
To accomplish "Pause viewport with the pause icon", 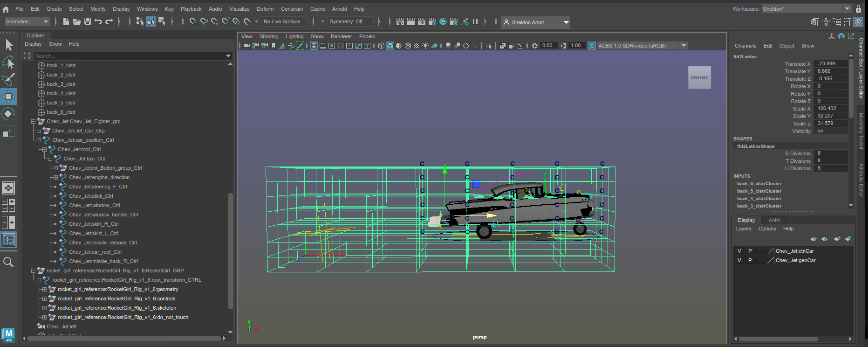I will tap(475, 21).
